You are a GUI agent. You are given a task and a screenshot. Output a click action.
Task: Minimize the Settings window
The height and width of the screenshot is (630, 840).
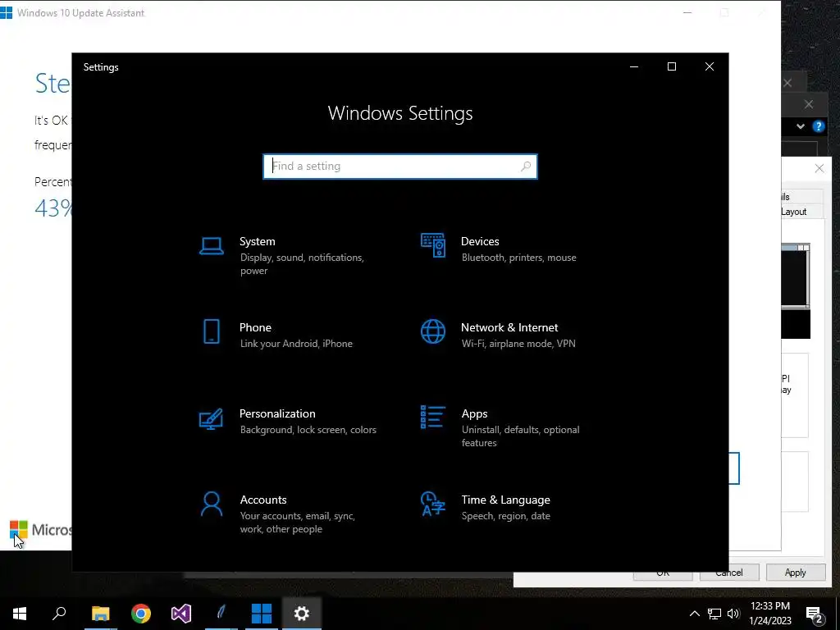tap(634, 66)
